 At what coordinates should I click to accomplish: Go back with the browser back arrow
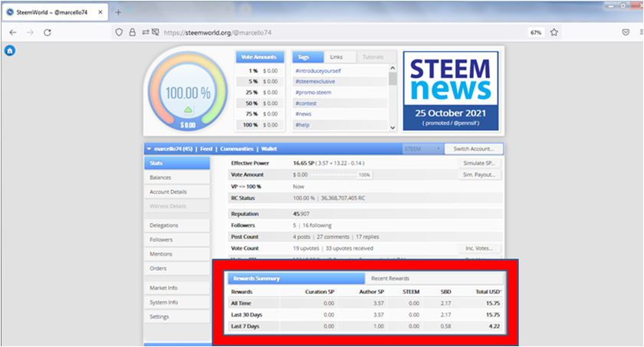click(13, 32)
